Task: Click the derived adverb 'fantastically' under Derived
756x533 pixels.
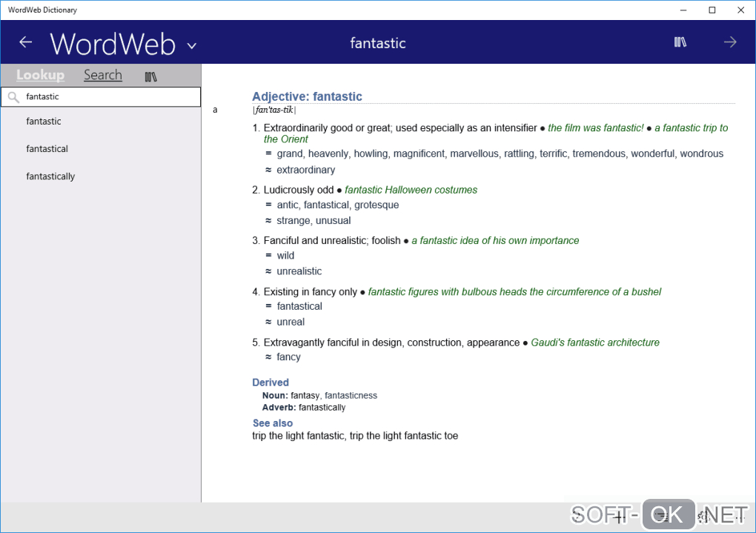Action: pos(322,408)
